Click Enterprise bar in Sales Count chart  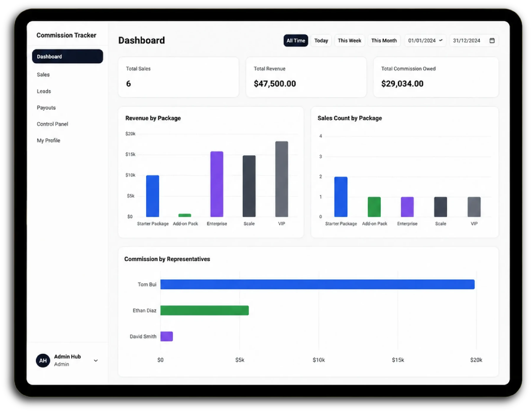[x=407, y=207]
